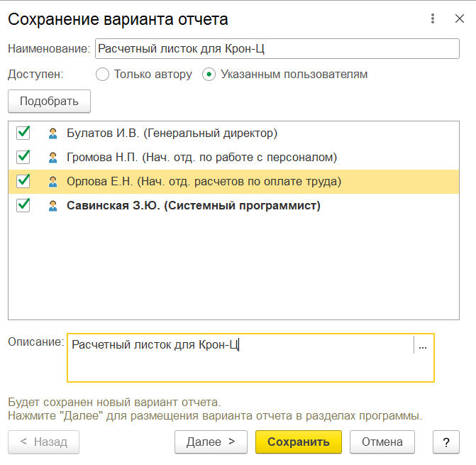Open the description editor ellipsis button
Screen dimensions: 476x465
pyautogui.click(x=423, y=345)
